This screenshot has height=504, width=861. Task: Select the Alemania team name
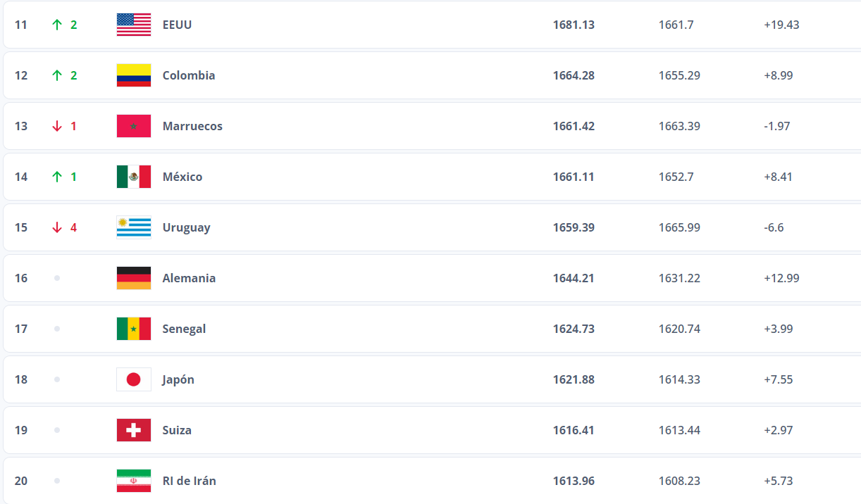pyautogui.click(x=189, y=278)
